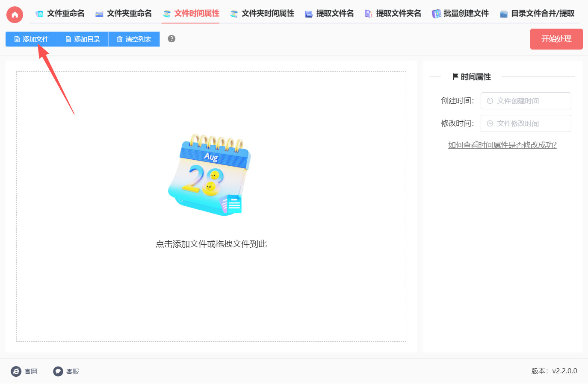Go to 批量创建文件 tab
588x384 pixels.
460,14
